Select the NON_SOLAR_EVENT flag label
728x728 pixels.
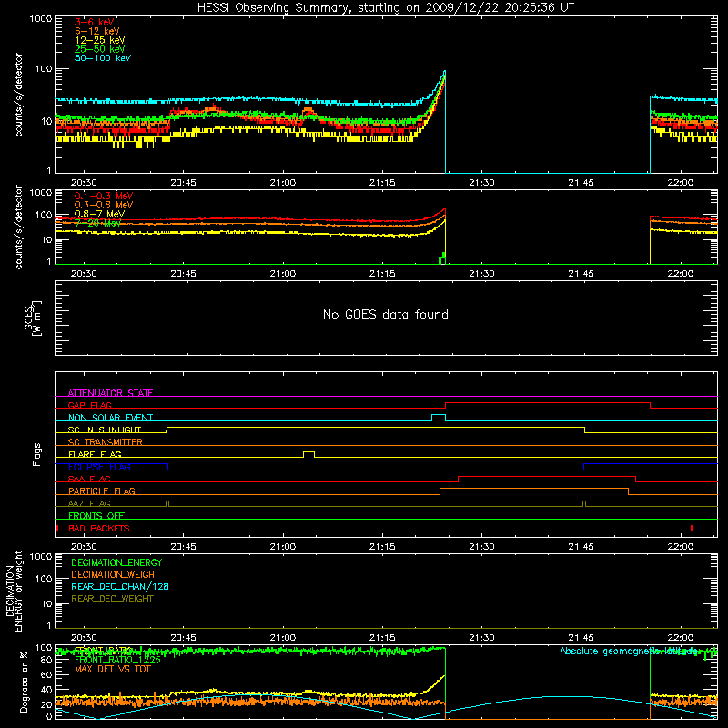click(x=110, y=418)
